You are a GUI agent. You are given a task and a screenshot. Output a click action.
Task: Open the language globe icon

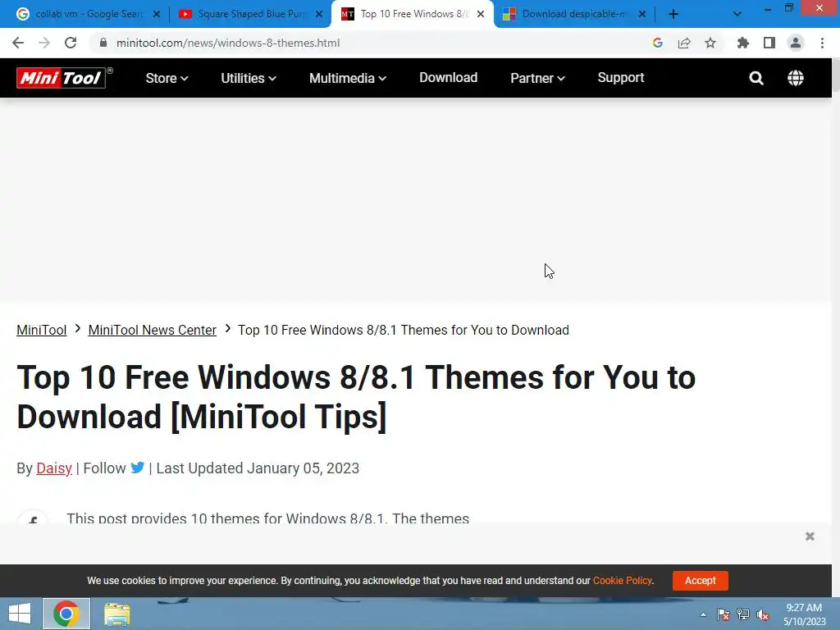point(796,78)
